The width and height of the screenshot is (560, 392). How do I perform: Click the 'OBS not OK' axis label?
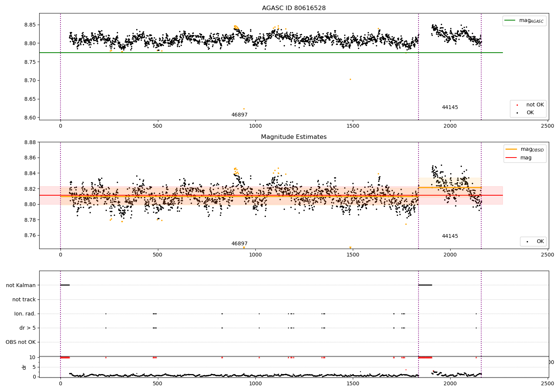[x=21, y=342]
